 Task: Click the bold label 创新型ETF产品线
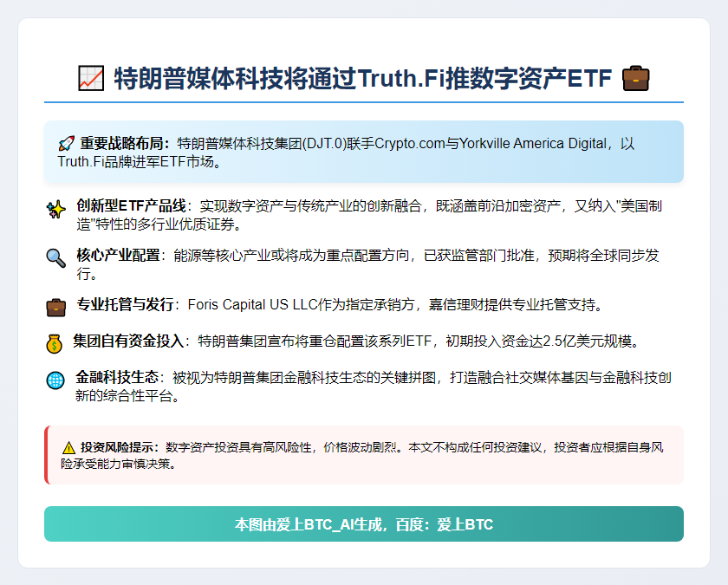click(131, 205)
